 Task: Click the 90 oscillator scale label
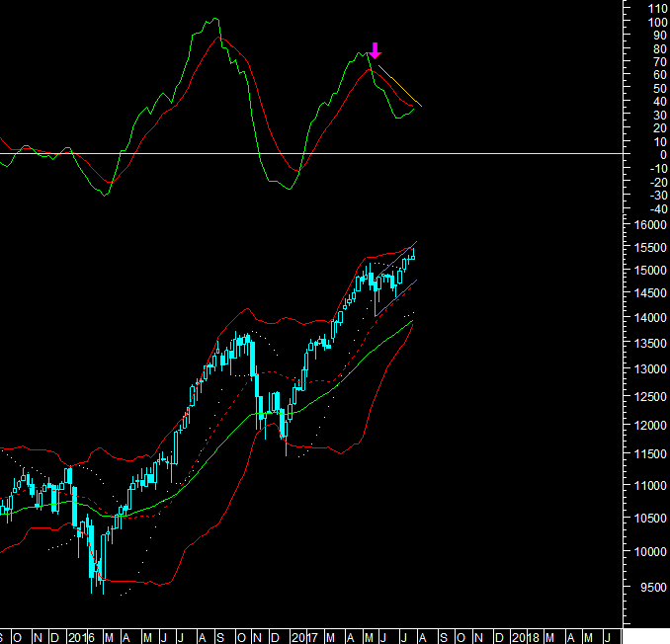point(660,36)
